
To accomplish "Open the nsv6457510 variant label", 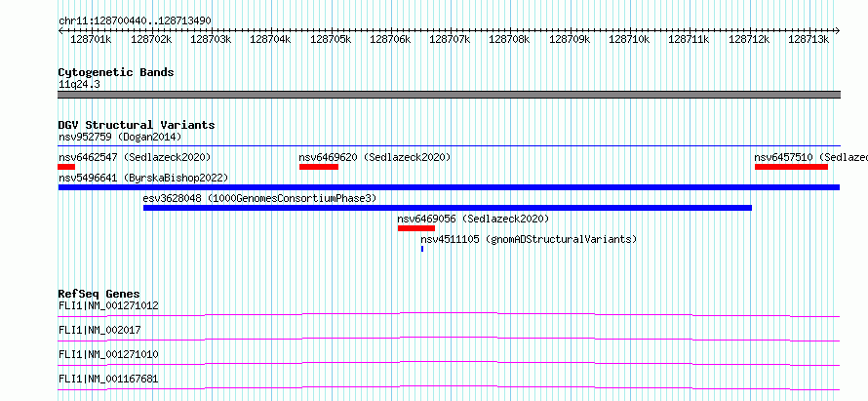I will [811, 157].
